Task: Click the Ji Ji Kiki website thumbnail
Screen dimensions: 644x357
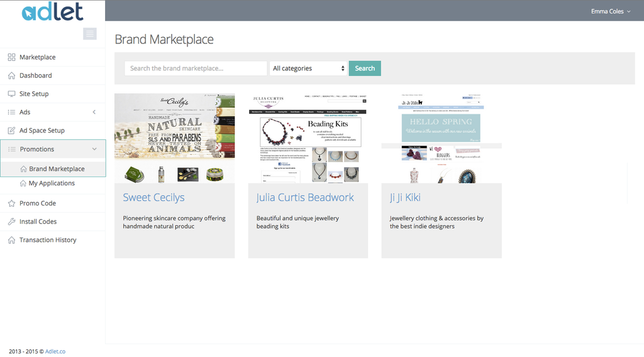Action: [441, 138]
